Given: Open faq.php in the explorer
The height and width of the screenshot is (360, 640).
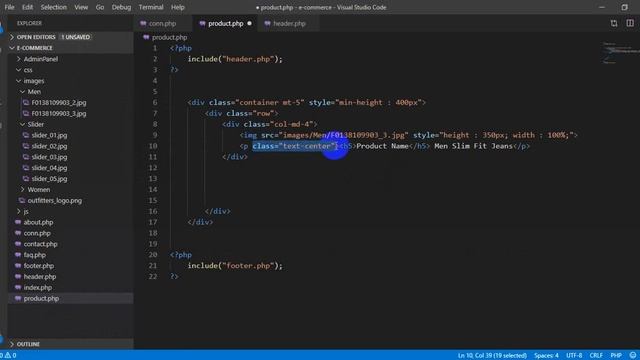Looking at the screenshot, I should coord(35,255).
